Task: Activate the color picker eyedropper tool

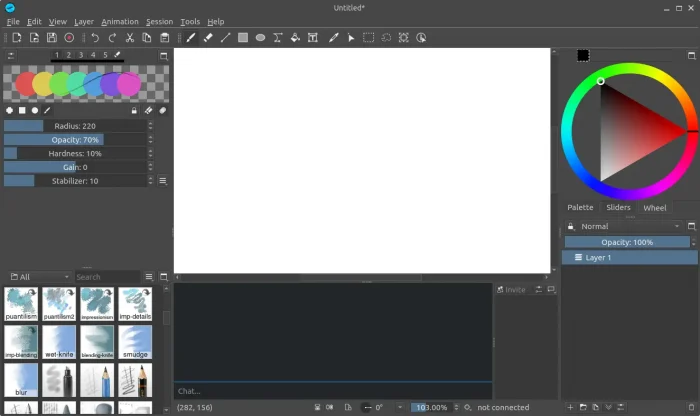Action: click(x=333, y=38)
